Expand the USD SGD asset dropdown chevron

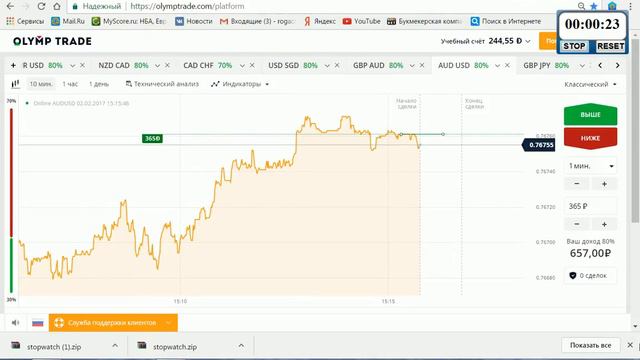tap(327, 66)
